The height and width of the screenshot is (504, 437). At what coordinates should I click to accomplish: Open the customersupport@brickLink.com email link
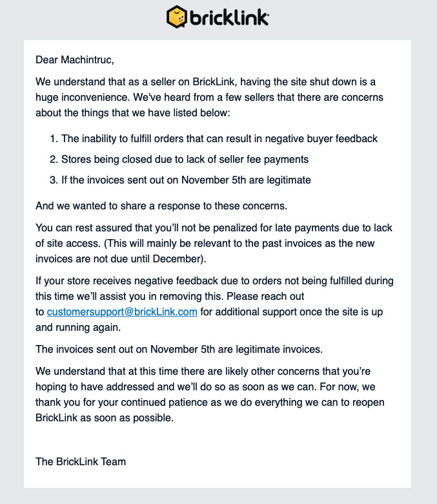(x=122, y=312)
